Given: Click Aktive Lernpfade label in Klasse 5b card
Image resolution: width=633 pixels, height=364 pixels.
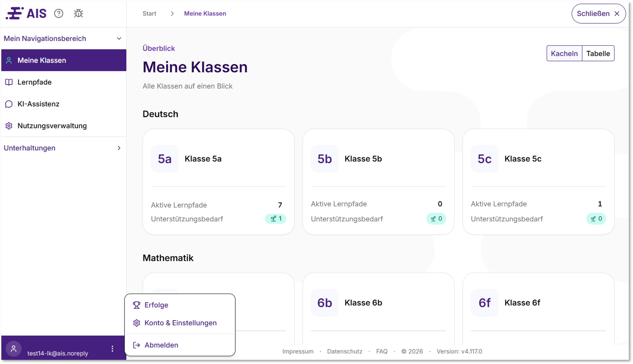Looking at the screenshot, I should pyautogui.click(x=339, y=204).
